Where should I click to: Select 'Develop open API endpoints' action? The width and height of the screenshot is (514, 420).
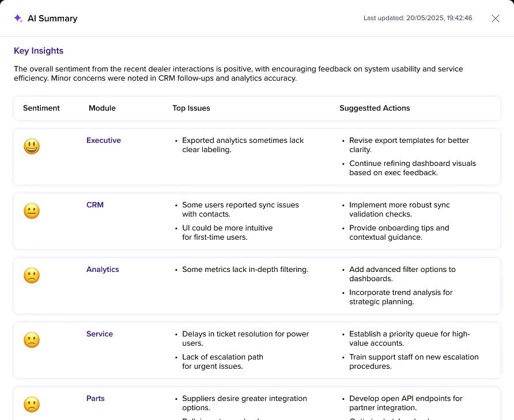(x=406, y=403)
